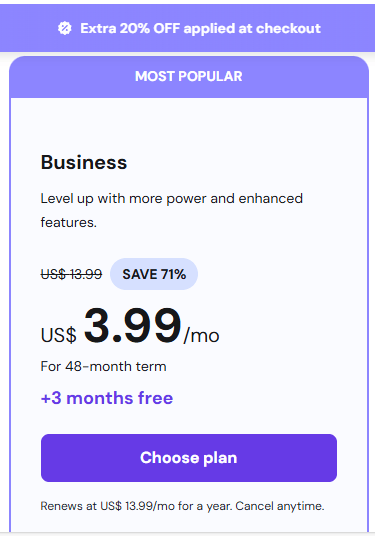This screenshot has height=536, width=375.
Task: Click the /mo suffix after 3.99
Action: (201, 335)
